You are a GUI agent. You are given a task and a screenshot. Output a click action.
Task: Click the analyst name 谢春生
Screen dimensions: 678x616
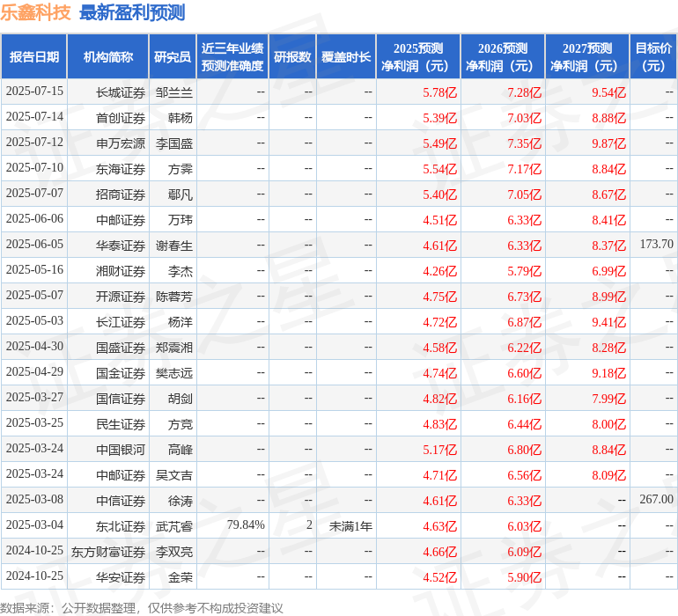pyautogui.click(x=173, y=246)
